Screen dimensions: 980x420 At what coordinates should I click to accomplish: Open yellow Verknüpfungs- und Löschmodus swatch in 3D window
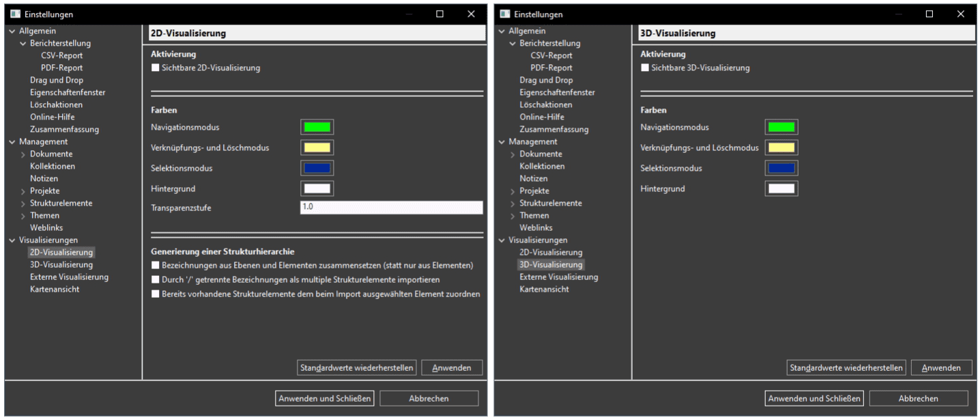click(x=781, y=148)
